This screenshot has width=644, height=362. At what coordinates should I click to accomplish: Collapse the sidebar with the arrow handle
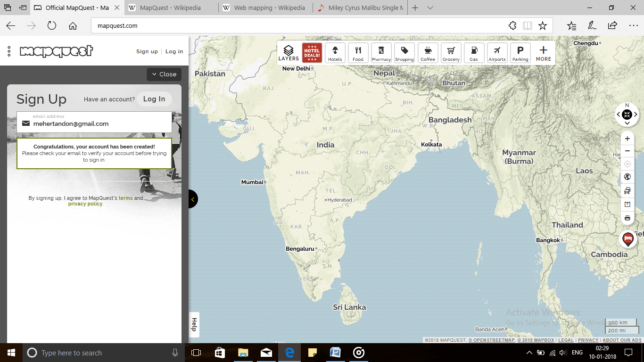(193, 199)
